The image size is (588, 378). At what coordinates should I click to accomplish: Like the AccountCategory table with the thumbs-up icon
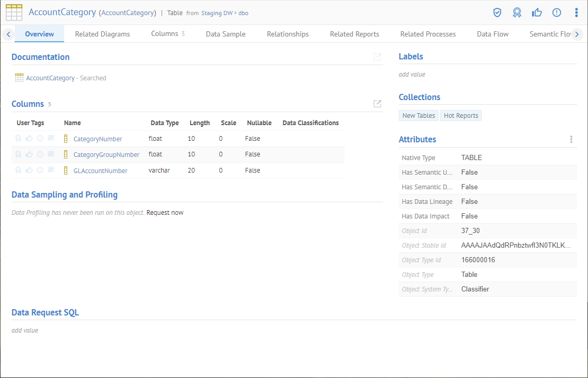pos(536,12)
